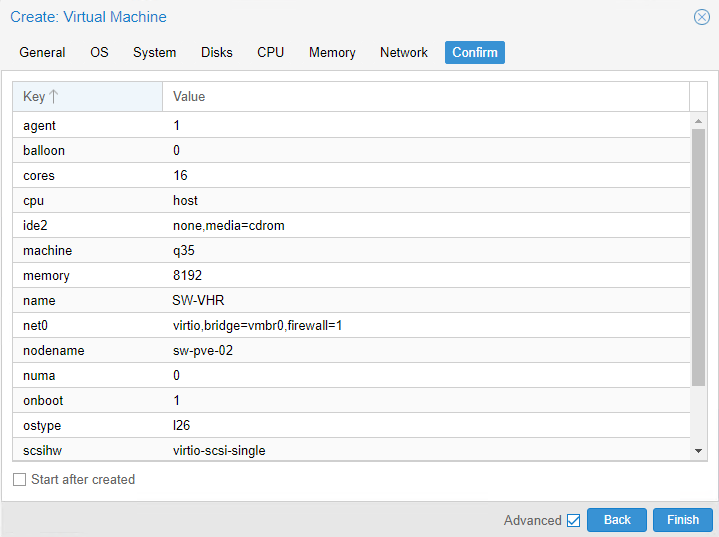Switch to the General tab
Image resolution: width=719 pixels, height=537 pixels.
(x=42, y=52)
